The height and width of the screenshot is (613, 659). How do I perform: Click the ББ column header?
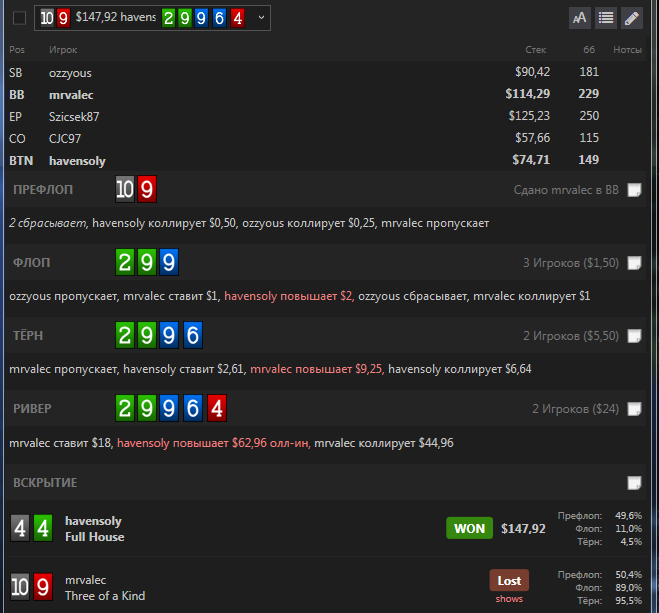click(589, 50)
